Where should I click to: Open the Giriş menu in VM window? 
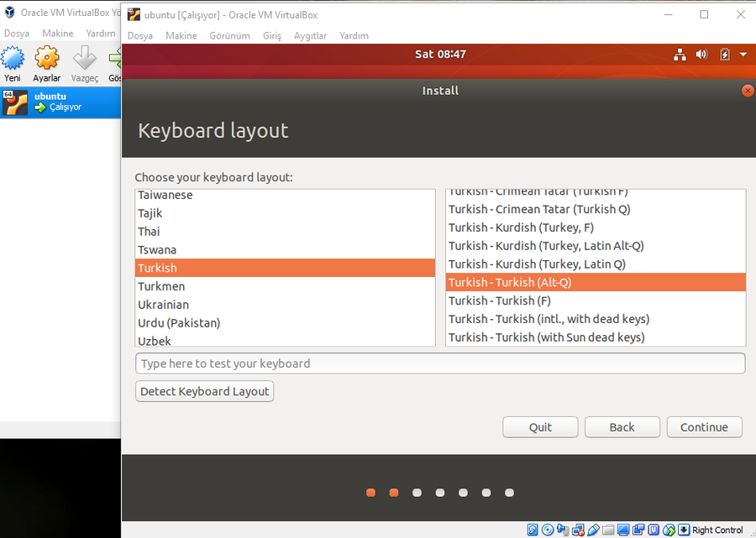(x=272, y=36)
